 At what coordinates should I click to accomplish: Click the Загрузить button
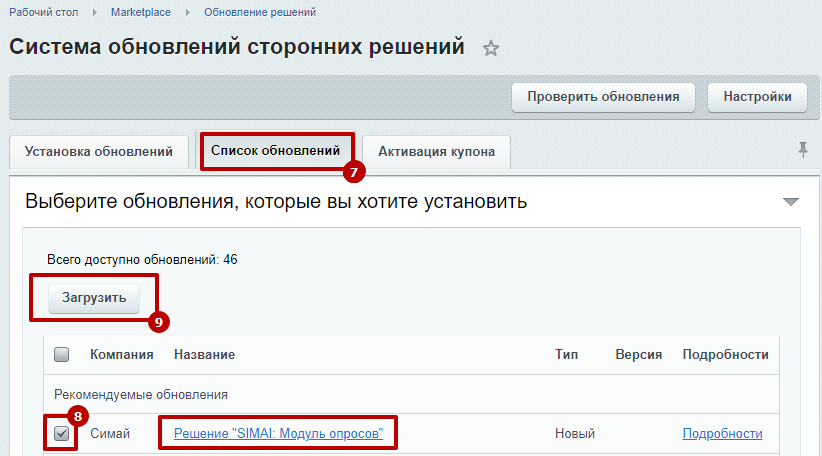click(x=94, y=298)
